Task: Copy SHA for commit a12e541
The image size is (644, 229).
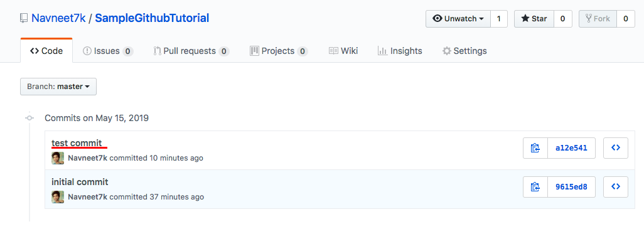Action: pos(535,148)
